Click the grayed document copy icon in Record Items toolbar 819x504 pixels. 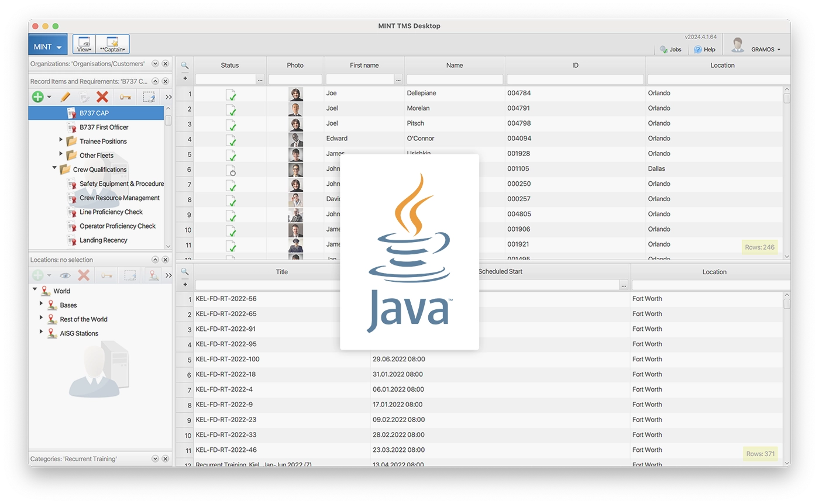pyautogui.click(x=84, y=96)
